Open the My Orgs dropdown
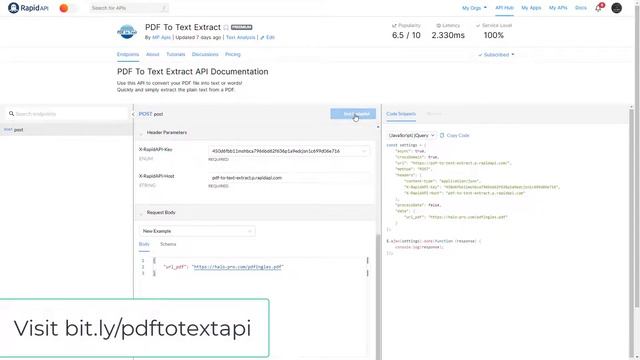The height and width of the screenshot is (360, 640). click(x=474, y=8)
